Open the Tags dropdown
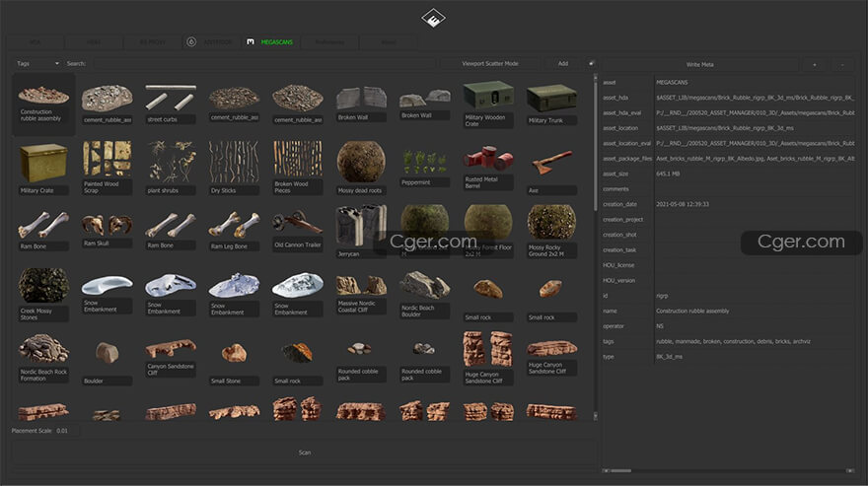Viewport: 868px width, 486px height. point(37,64)
